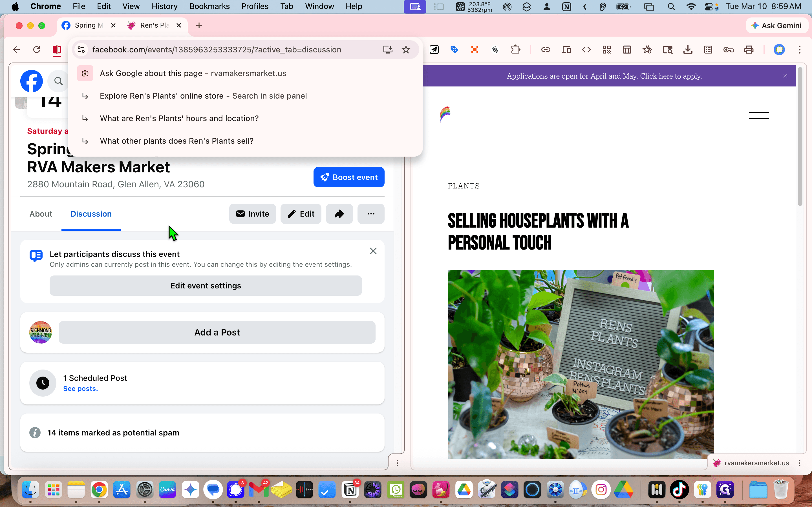This screenshot has width=812, height=507.
Task: Click the install app icon in address bar
Action: [388, 50]
